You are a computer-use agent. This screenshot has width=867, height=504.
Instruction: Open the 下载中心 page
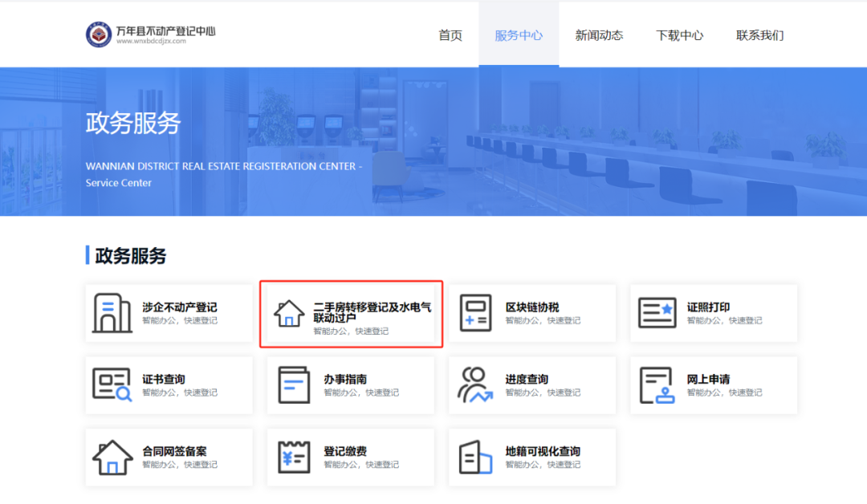[680, 35]
